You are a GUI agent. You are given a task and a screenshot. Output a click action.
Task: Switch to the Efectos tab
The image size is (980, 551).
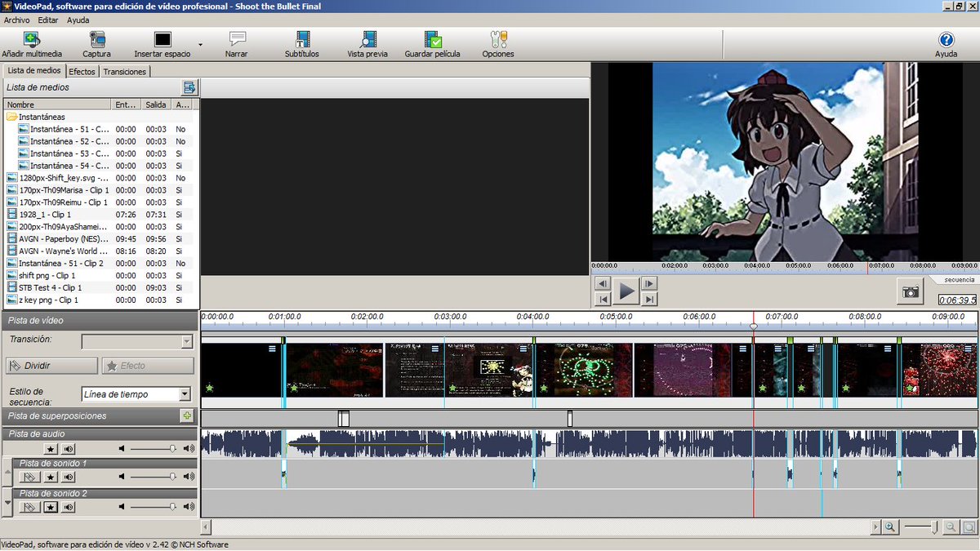[82, 72]
